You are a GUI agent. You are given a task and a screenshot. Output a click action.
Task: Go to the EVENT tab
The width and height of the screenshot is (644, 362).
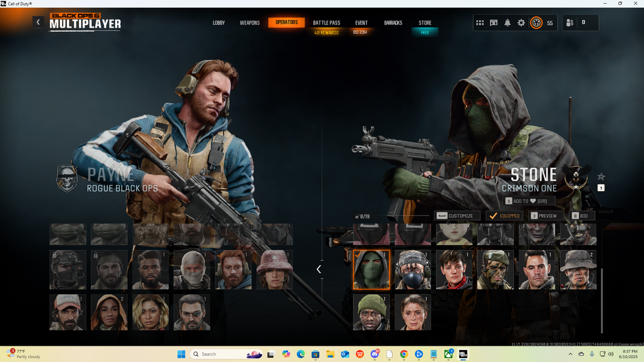tap(361, 23)
